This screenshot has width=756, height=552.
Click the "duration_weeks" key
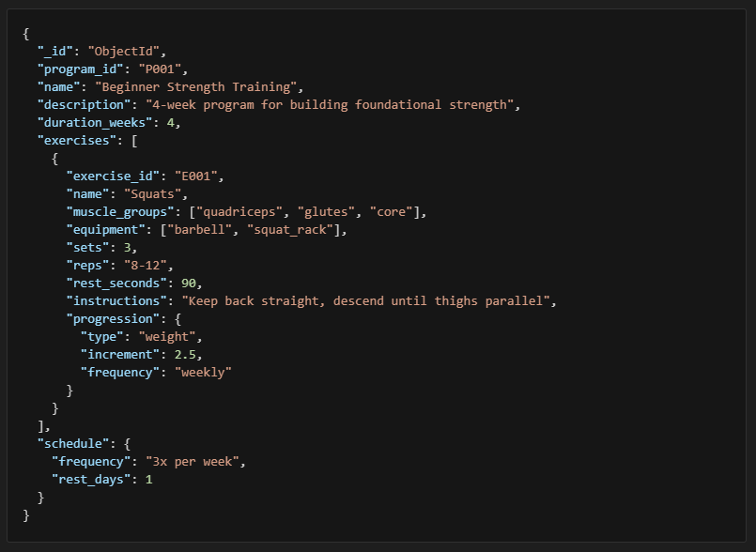click(x=94, y=122)
